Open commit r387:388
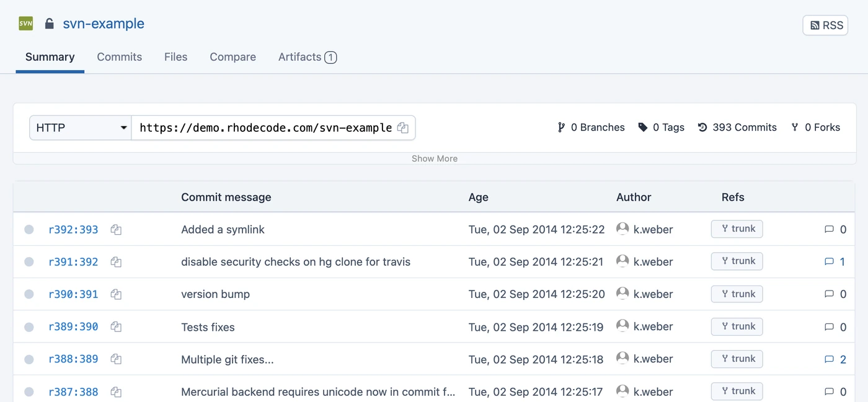 coord(73,391)
